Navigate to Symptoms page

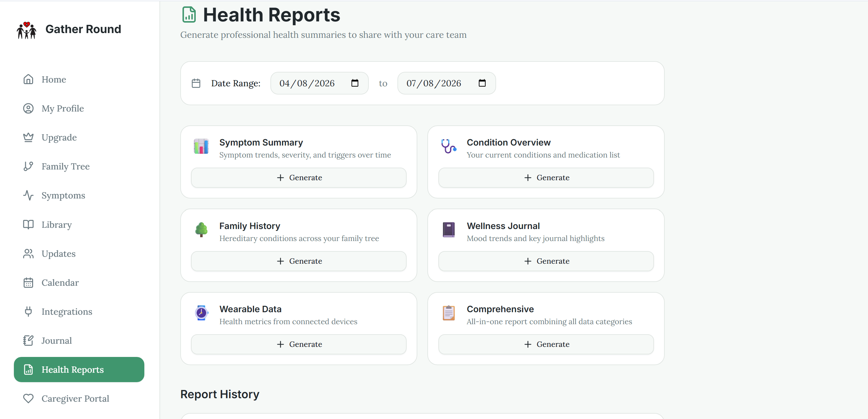pyautogui.click(x=79, y=195)
